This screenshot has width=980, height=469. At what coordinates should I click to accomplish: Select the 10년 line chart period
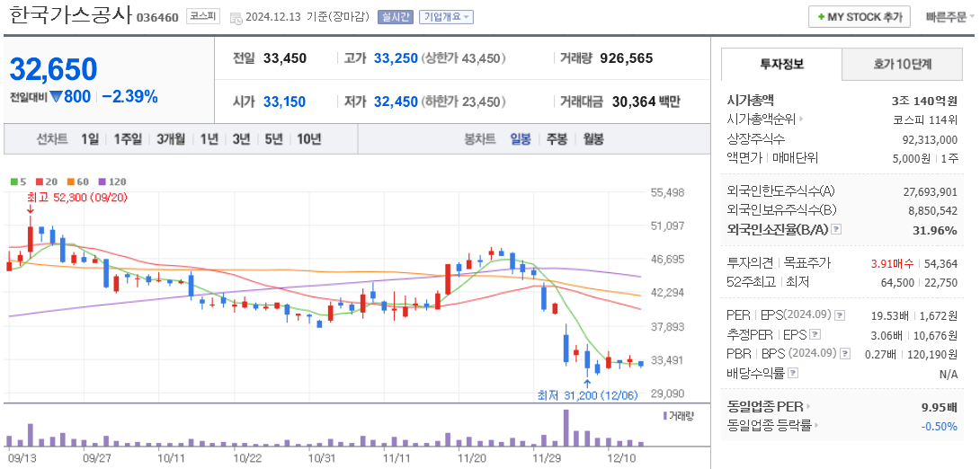(308, 139)
